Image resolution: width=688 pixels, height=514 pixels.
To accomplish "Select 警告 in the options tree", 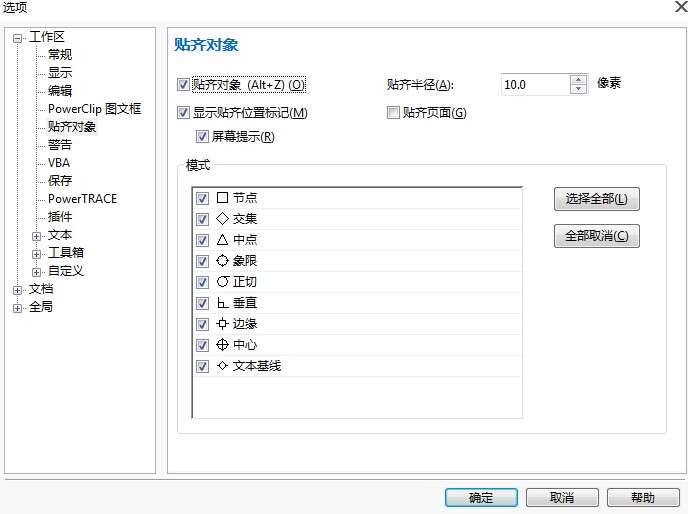I will click(x=60, y=144).
